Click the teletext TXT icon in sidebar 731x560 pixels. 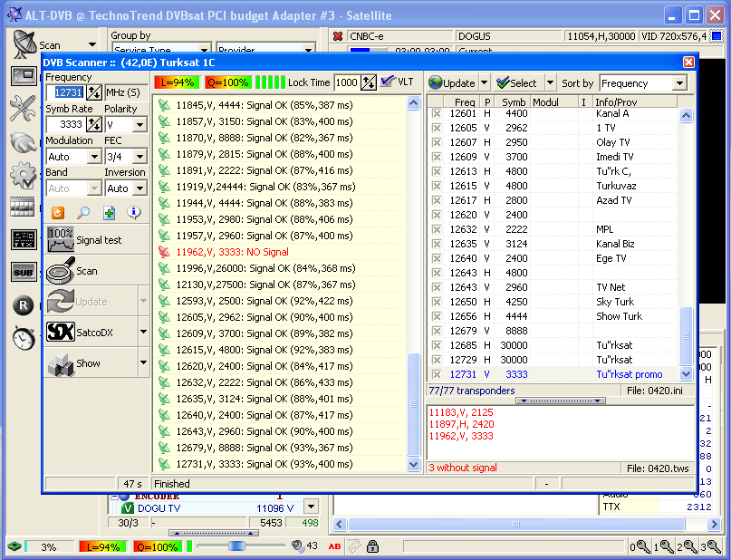pyautogui.click(x=24, y=239)
